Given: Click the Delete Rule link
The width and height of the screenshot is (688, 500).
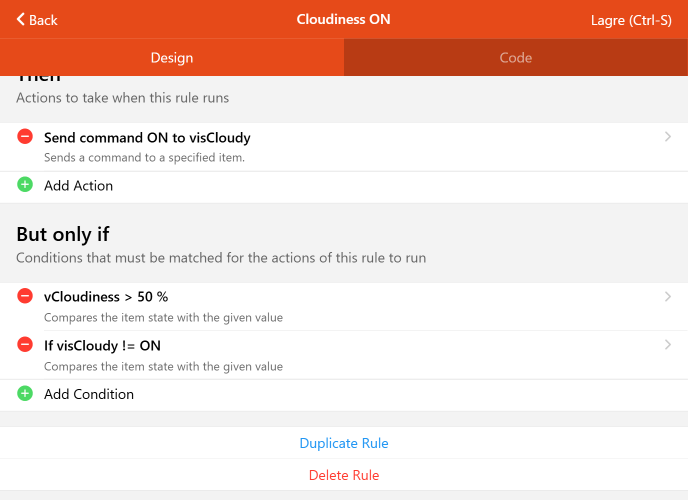Looking at the screenshot, I should pos(344,475).
